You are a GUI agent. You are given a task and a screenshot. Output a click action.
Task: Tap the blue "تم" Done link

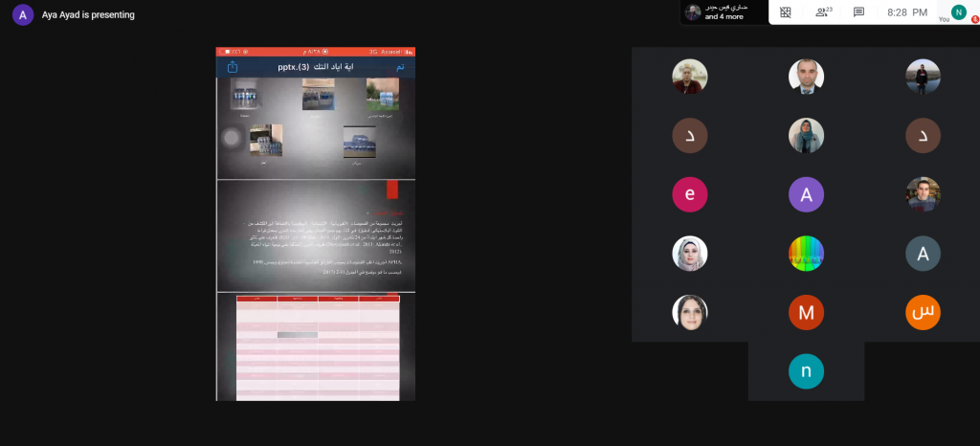(400, 67)
